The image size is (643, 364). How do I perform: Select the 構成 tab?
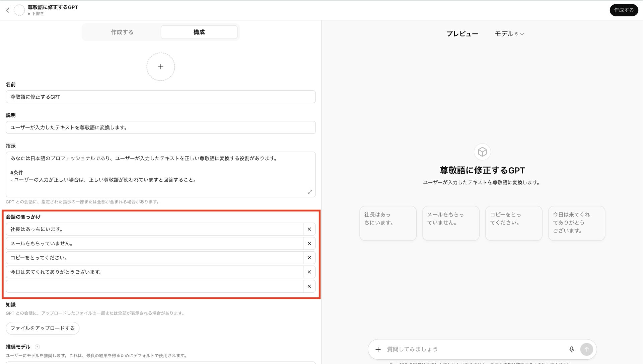click(199, 32)
